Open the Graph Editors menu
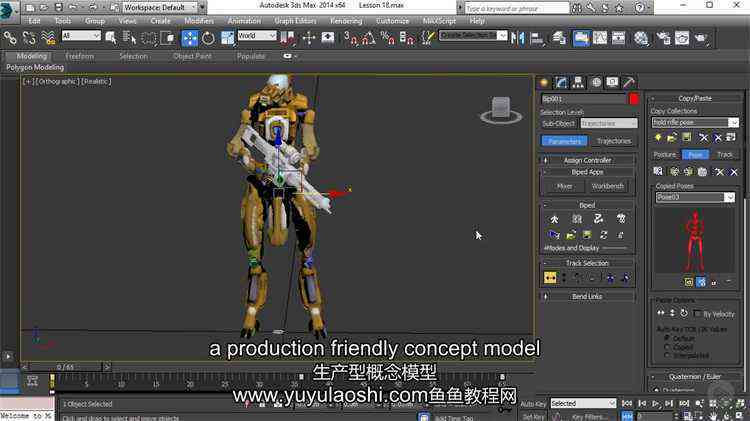The image size is (750, 421). coord(295,21)
